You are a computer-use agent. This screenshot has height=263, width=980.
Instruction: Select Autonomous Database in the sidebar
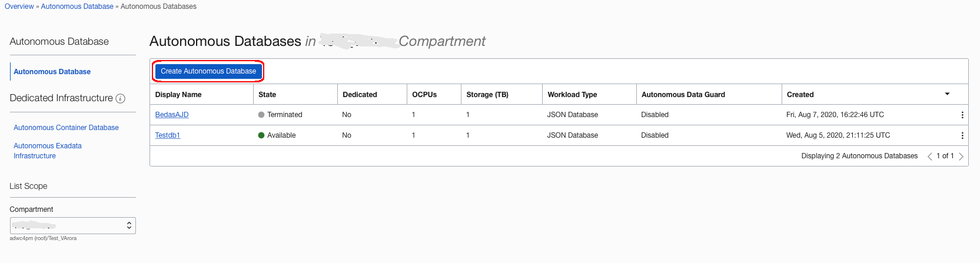coord(52,72)
